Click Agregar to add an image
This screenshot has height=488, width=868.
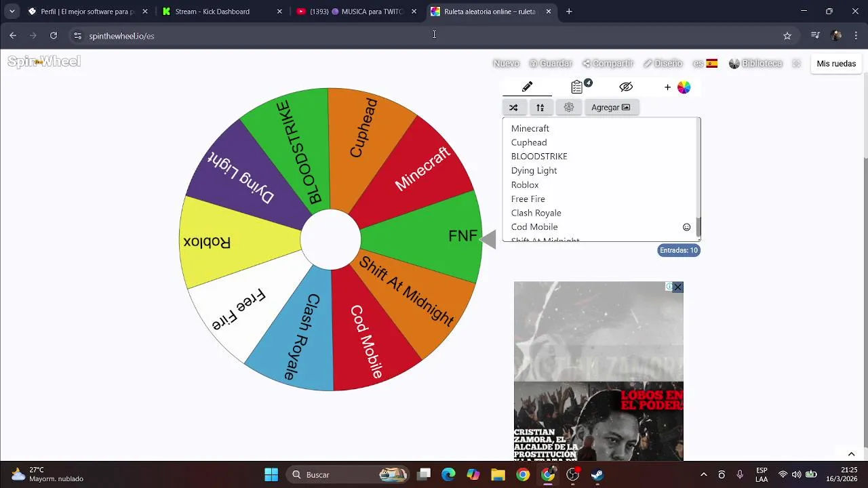click(611, 107)
